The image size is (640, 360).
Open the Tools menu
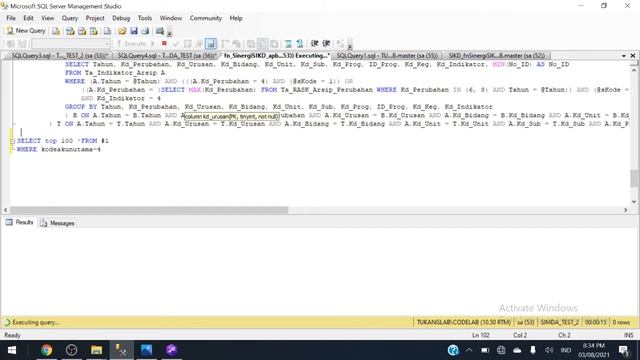[x=144, y=18]
